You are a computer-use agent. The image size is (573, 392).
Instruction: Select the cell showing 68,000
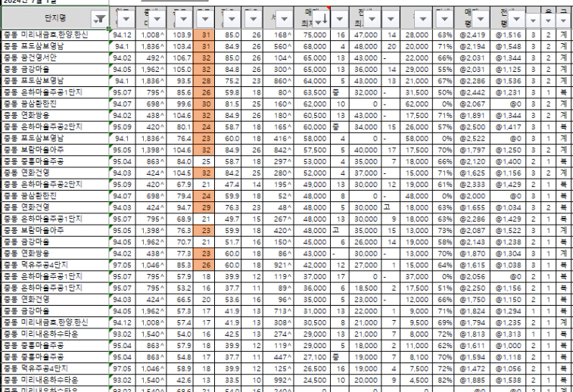[312, 46]
